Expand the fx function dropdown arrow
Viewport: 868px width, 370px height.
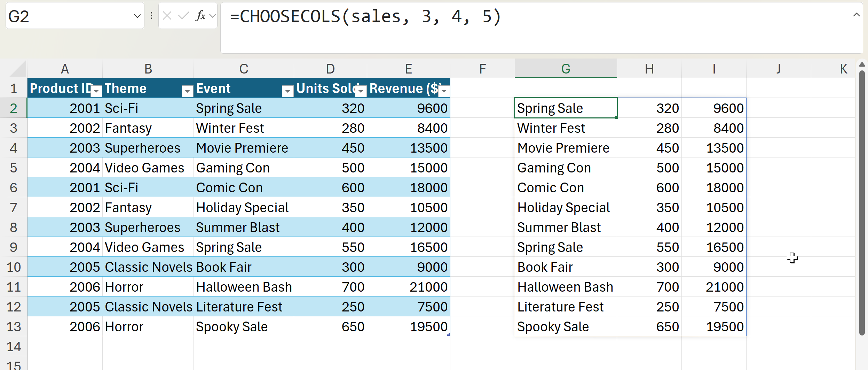(213, 16)
